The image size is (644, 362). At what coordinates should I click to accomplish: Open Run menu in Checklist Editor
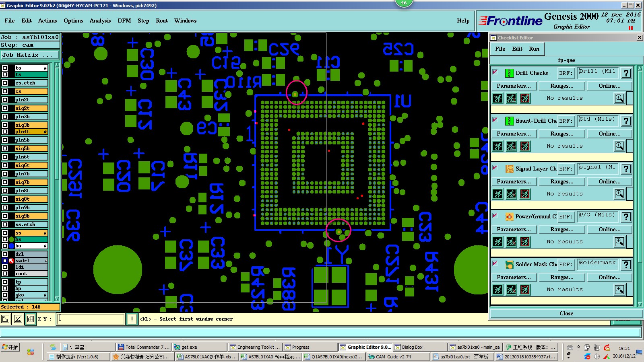click(x=534, y=49)
